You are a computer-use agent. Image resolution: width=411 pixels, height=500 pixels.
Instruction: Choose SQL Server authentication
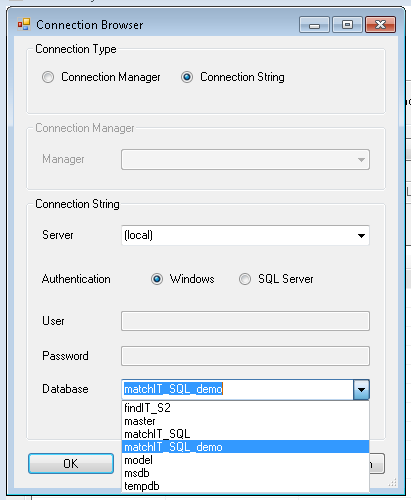tap(245, 279)
